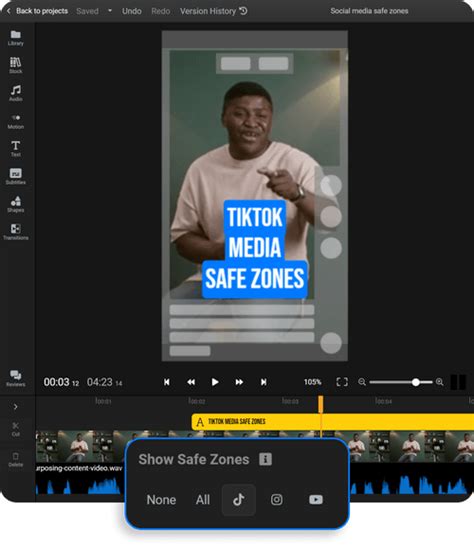Open Version History

click(213, 11)
